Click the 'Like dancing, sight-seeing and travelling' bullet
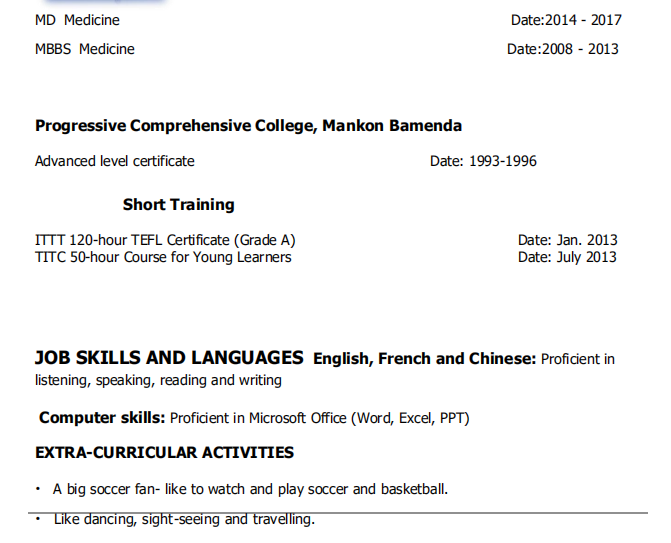The width and height of the screenshot is (671, 543). [184, 519]
